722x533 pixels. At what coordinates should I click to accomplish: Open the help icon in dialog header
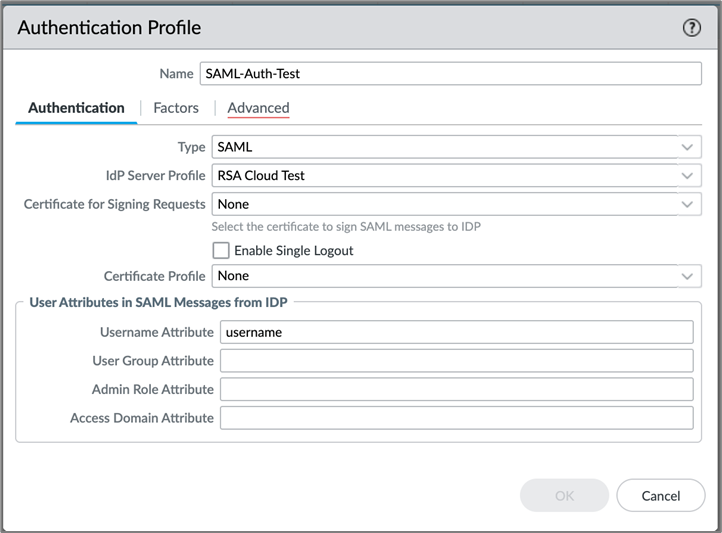coord(692,28)
